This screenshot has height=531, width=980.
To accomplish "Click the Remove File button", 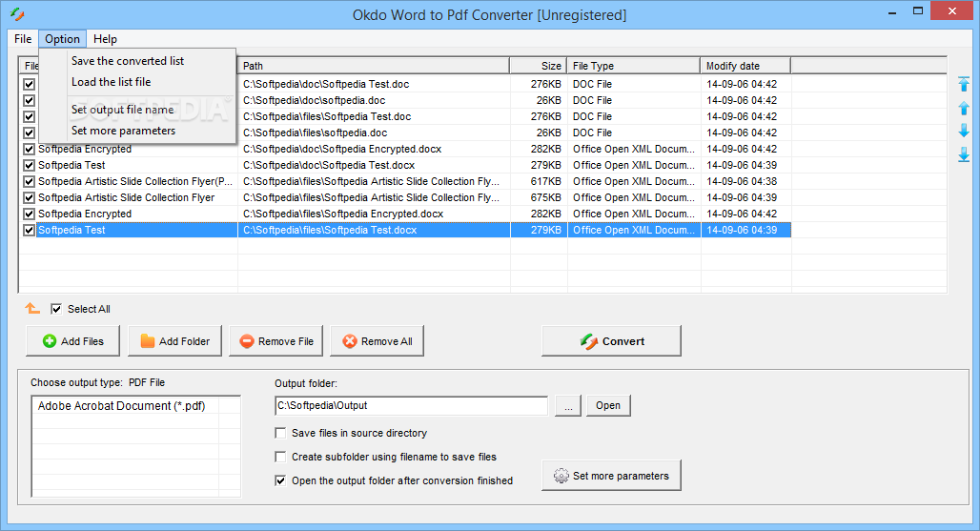I will click(x=276, y=341).
